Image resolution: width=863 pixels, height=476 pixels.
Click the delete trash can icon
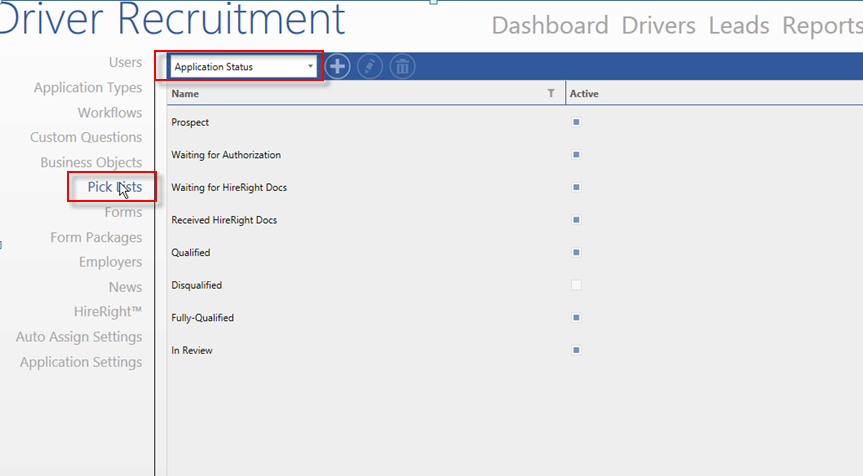(402, 67)
